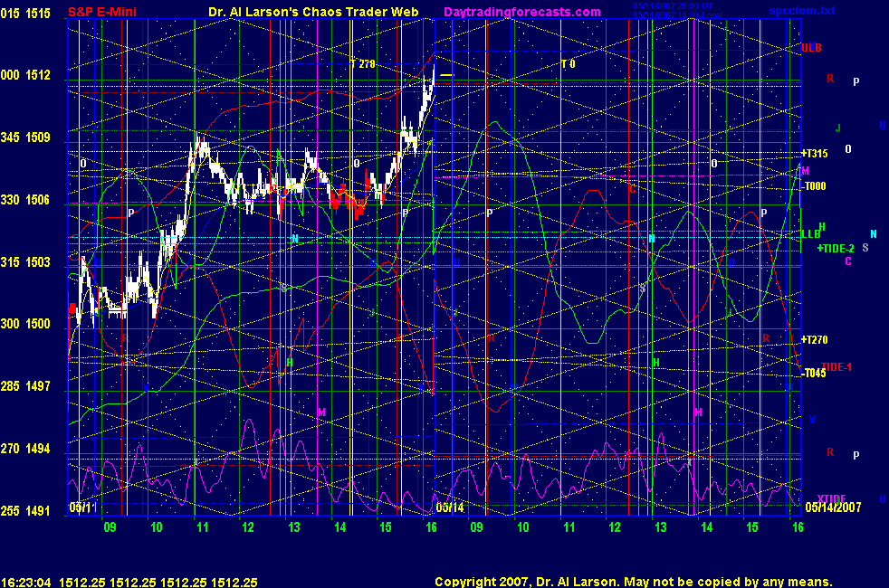Click the 345 1509 price axis label

click(25, 138)
